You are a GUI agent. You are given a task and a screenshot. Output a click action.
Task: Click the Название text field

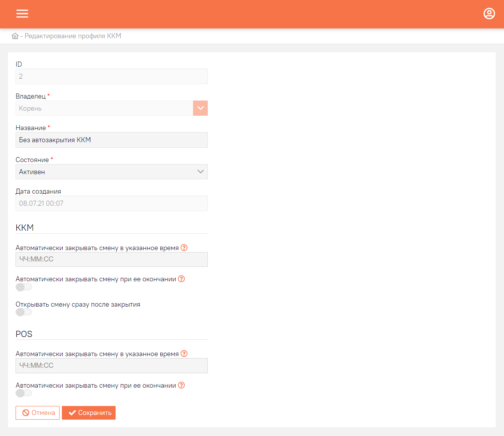coord(111,140)
